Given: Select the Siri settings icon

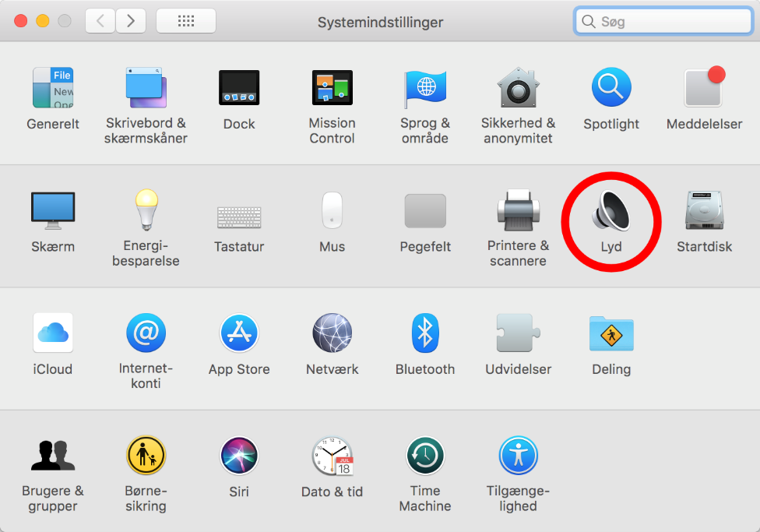Looking at the screenshot, I should point(239,456).
